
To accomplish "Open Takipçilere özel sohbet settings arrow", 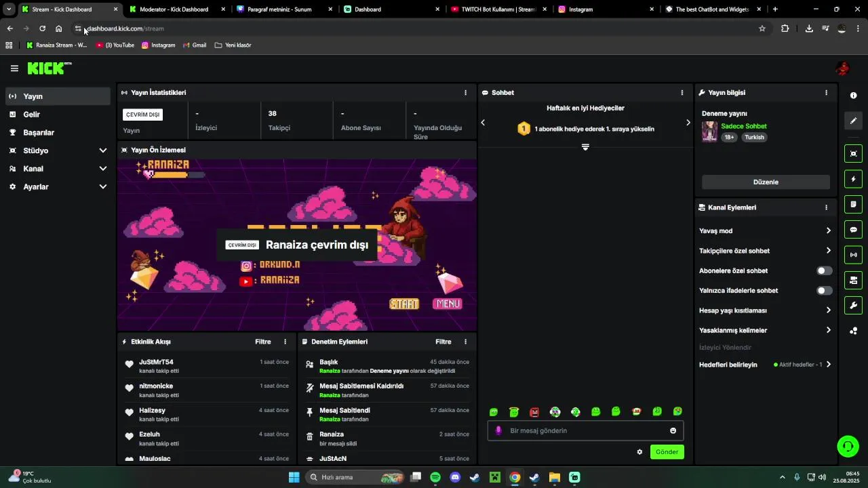I will coord(828,251).
